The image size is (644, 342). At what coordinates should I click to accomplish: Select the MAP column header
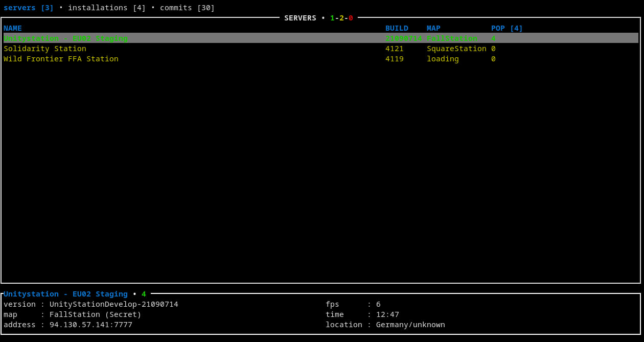click(433, 28)
